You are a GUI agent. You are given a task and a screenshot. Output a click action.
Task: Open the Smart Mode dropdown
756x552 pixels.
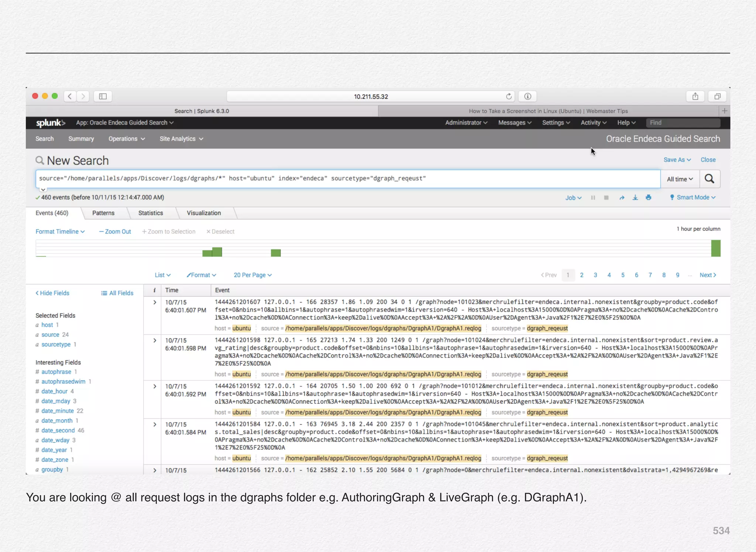coord(693,197)
